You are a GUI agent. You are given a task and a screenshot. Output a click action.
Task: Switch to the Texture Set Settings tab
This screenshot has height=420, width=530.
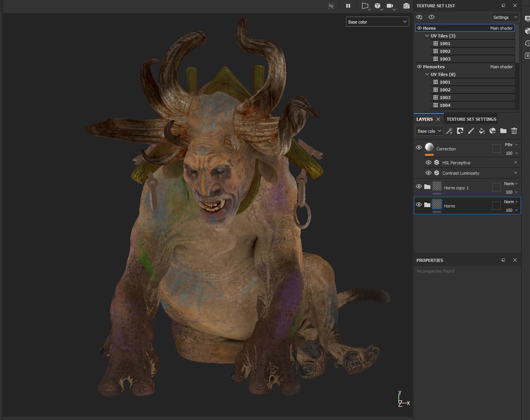tap(471, 119)
